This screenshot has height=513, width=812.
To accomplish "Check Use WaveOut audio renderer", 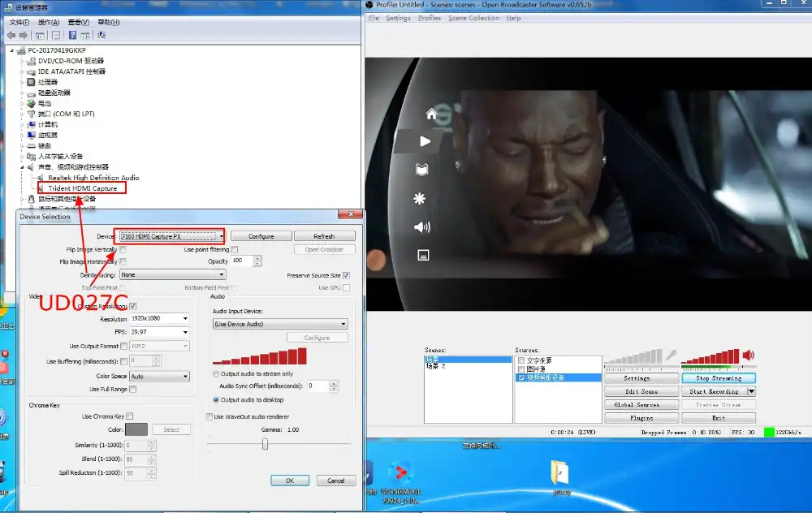I will point(209,416).
